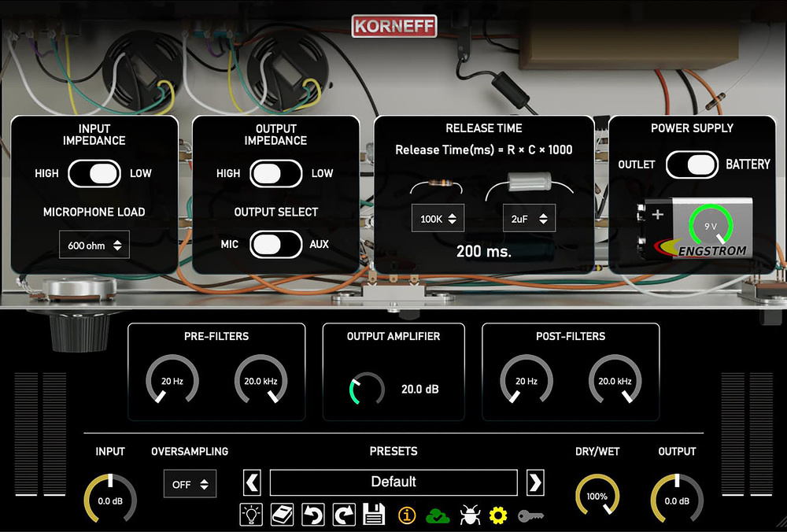
Task: Expand the Oversampling OFF dropdown
Action: [x=190, y=484]
